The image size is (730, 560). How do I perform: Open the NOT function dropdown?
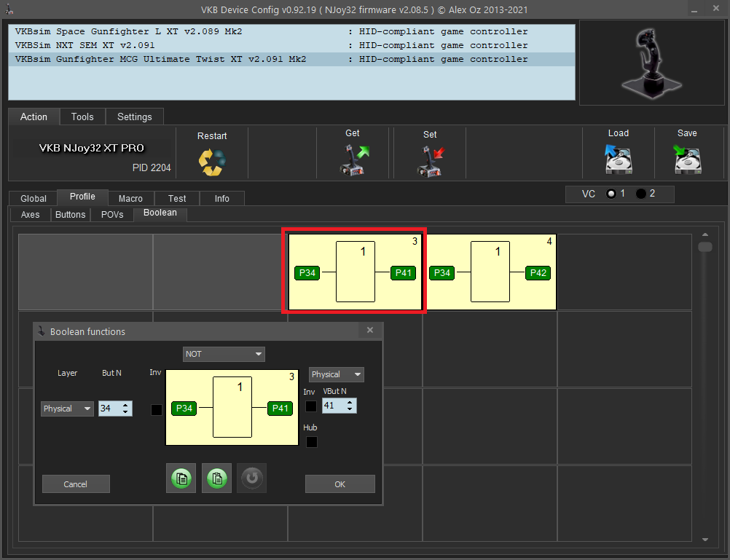coord(224,354)
